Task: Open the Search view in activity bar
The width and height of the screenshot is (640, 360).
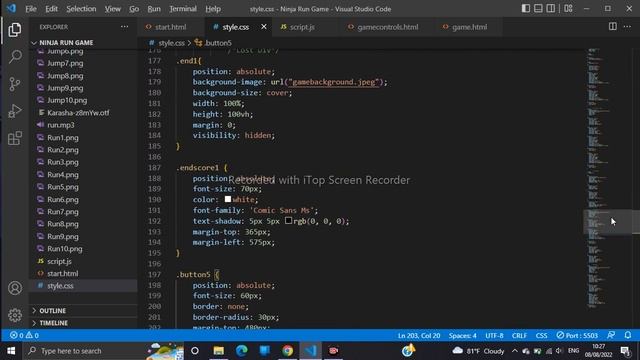Action: pyautogui.click(x=15, y=57)
